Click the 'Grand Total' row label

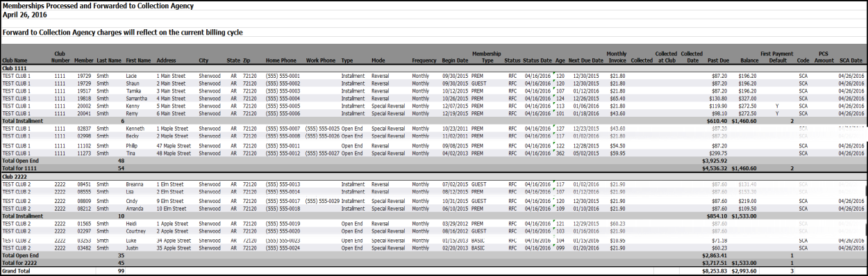pos(17,270)
